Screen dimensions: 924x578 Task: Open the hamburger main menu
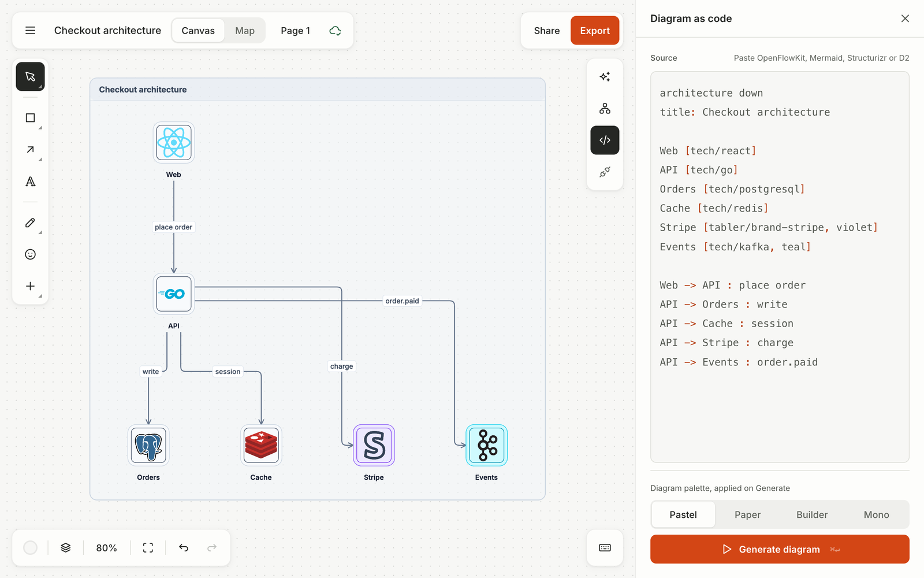[30, 31]
